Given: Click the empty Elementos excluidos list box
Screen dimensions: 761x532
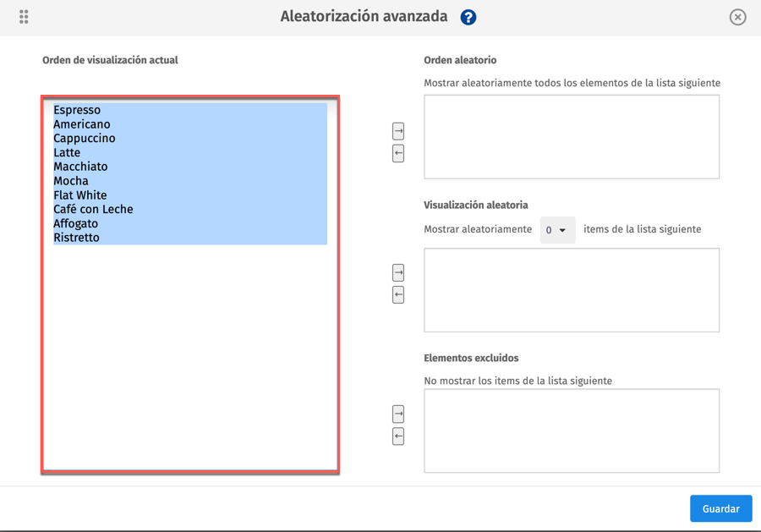Looking at the screenshot, I should click(572, 430).
